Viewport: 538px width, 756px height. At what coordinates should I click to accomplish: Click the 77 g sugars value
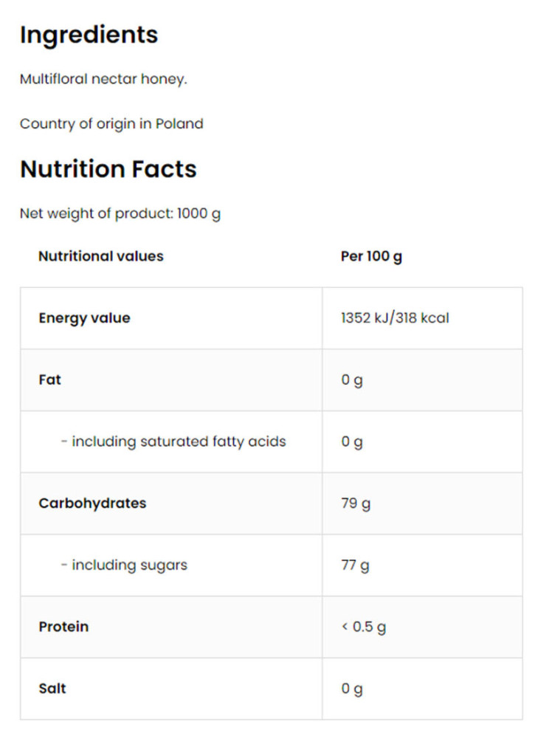pyautogui.click(x=355, y=565)
